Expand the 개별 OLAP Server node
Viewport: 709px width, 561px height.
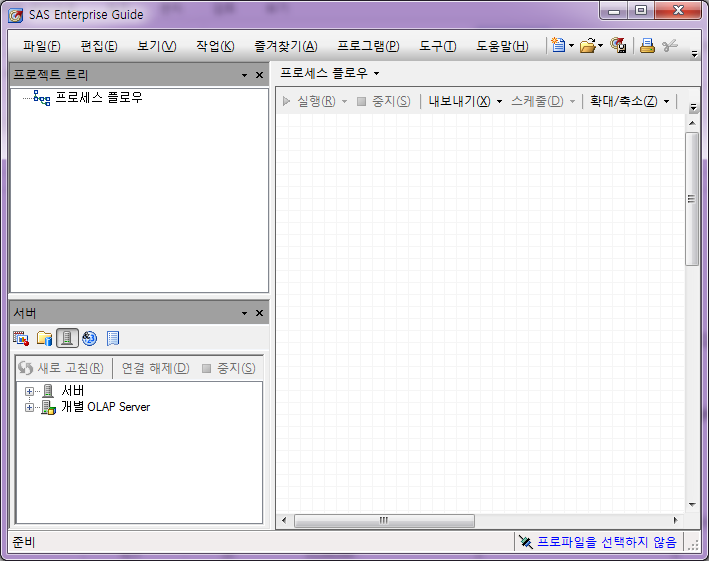[29, 408]
